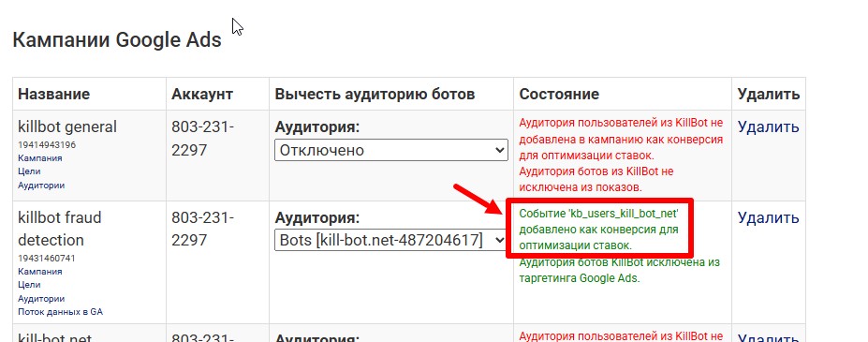868x342 pixels.
Task: Click the Вычесть аудиторию ботов column header
Action: click(375, 94)
